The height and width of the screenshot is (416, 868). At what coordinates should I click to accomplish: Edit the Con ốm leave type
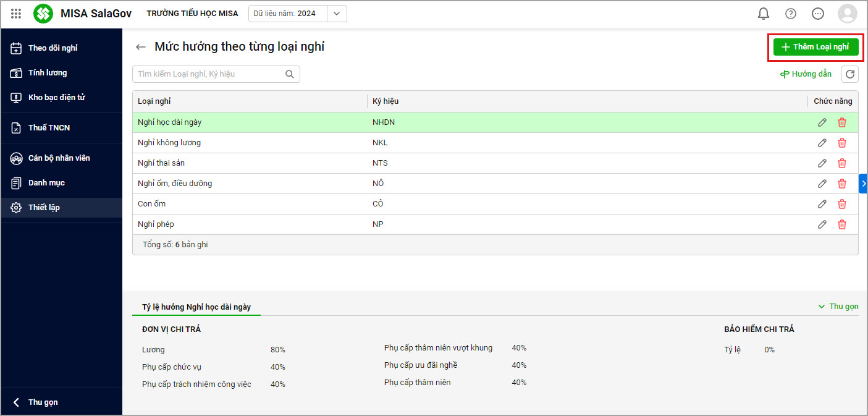(822, 204)
